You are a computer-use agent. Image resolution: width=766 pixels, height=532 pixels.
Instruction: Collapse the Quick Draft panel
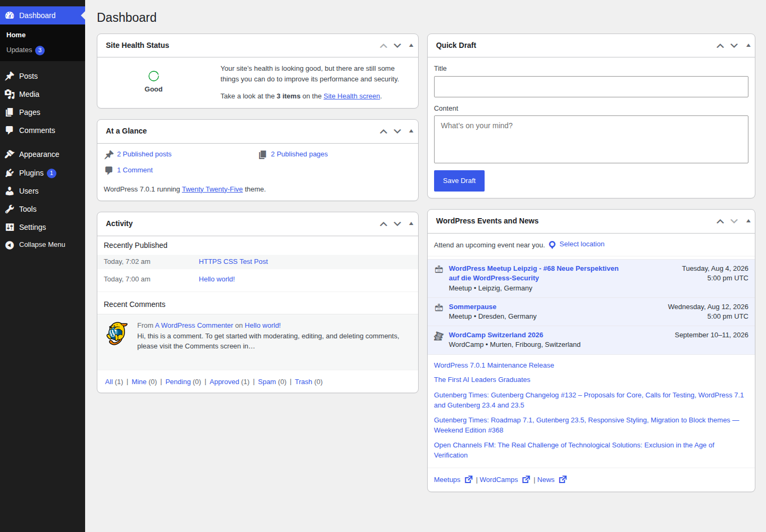pyautogui.click(x=748, y=46)
